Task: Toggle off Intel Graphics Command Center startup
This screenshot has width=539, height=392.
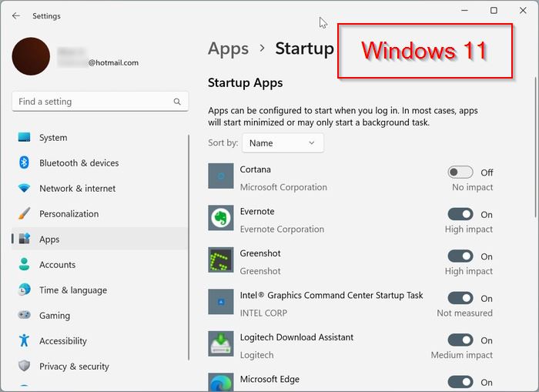Action: pos(460,298)
